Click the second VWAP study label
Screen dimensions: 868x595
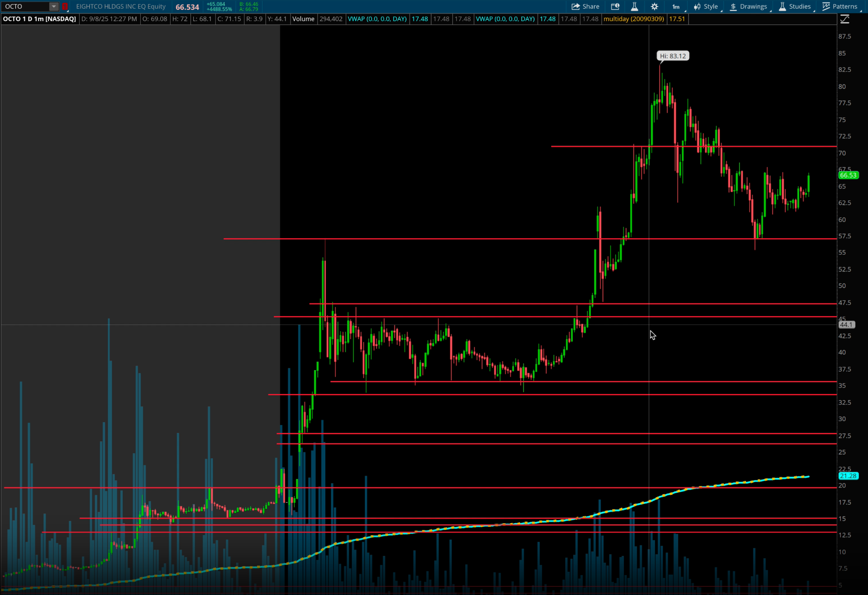[x=505, y=19]
